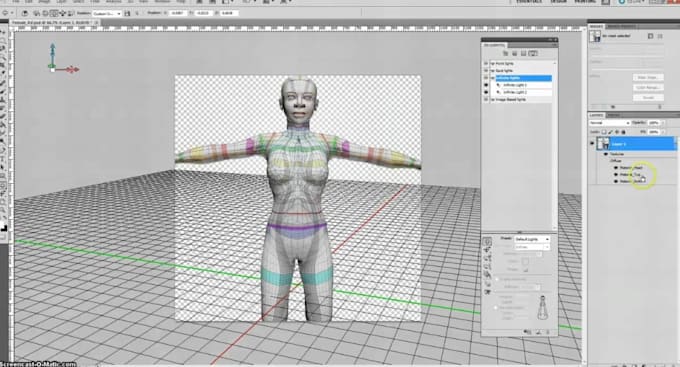Toggle lock transparent pixels icon
Image resolution: width=680 pixels, height=367 pixels.
(604, 132)
